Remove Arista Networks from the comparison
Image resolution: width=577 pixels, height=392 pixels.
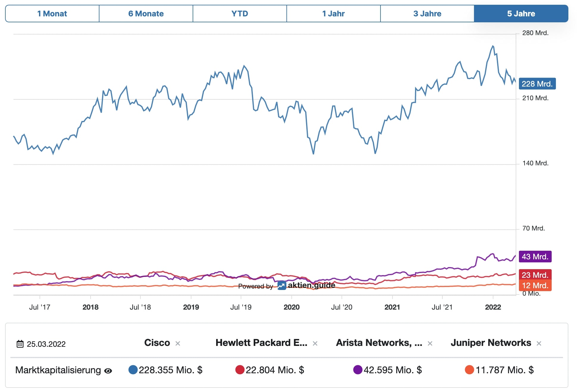[x=430, y=344]
